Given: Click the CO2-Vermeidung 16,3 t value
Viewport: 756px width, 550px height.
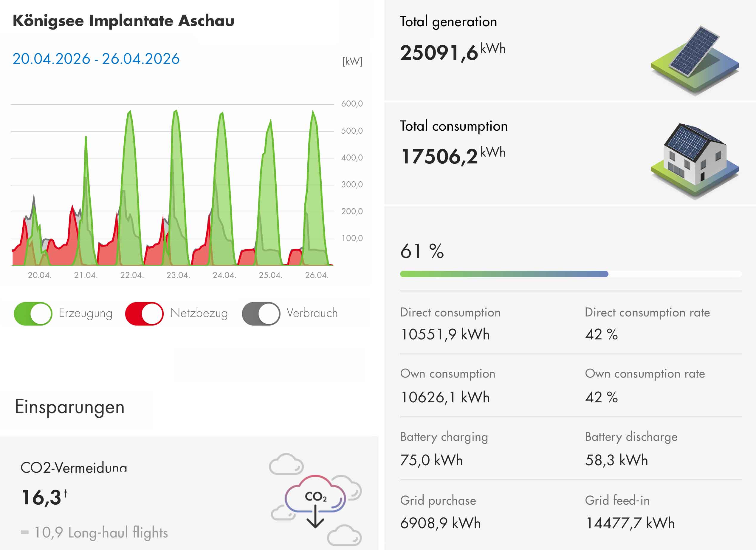Looking at the screenshot, I should (42, 497).
